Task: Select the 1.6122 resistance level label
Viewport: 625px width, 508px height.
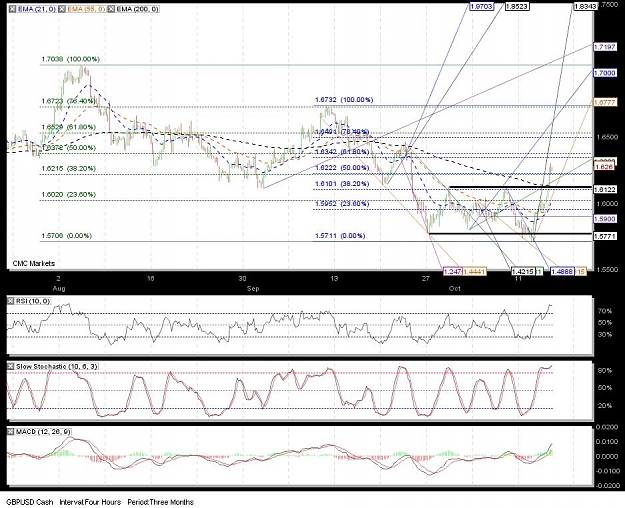Action: pos(605,190)
